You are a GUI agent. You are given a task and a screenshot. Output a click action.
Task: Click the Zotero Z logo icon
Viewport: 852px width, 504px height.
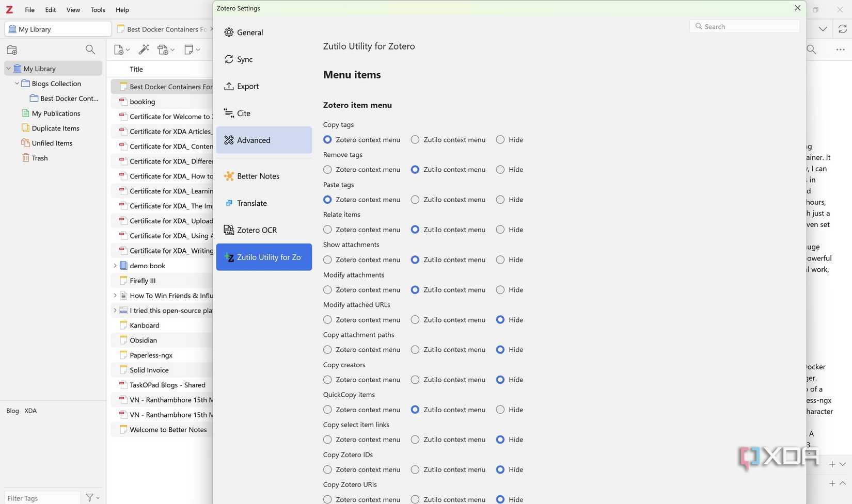(x=9, y=9)
